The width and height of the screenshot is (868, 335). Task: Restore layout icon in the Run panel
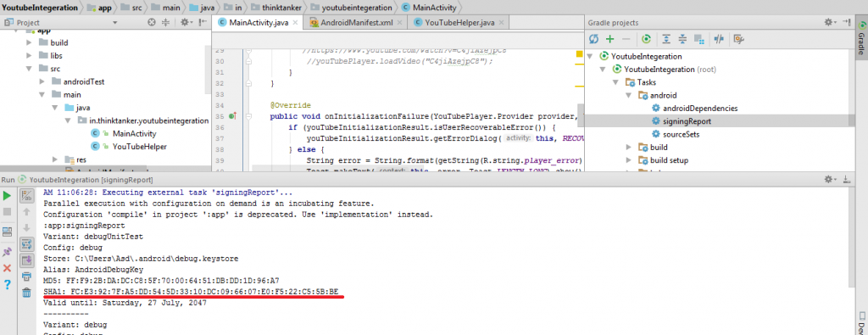click(7, 232)
